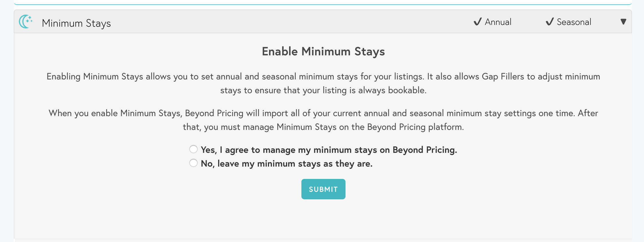The height and width of the screenshot is (242, 644).
Task: Click the Submit button
Action: [323, 189]
